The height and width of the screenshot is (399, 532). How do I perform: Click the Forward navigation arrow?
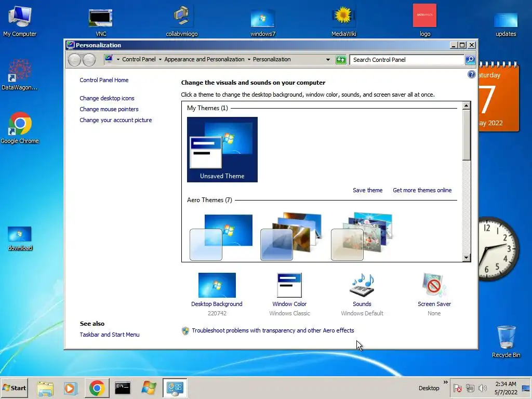coord(89,60)
